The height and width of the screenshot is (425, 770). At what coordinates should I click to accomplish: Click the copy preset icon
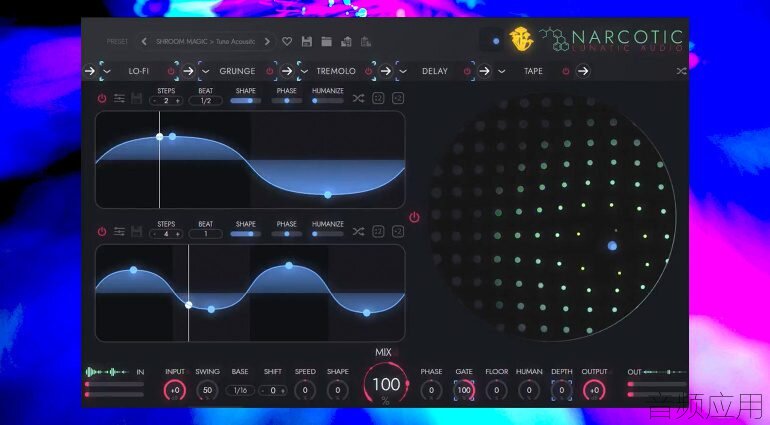[346, 42]
